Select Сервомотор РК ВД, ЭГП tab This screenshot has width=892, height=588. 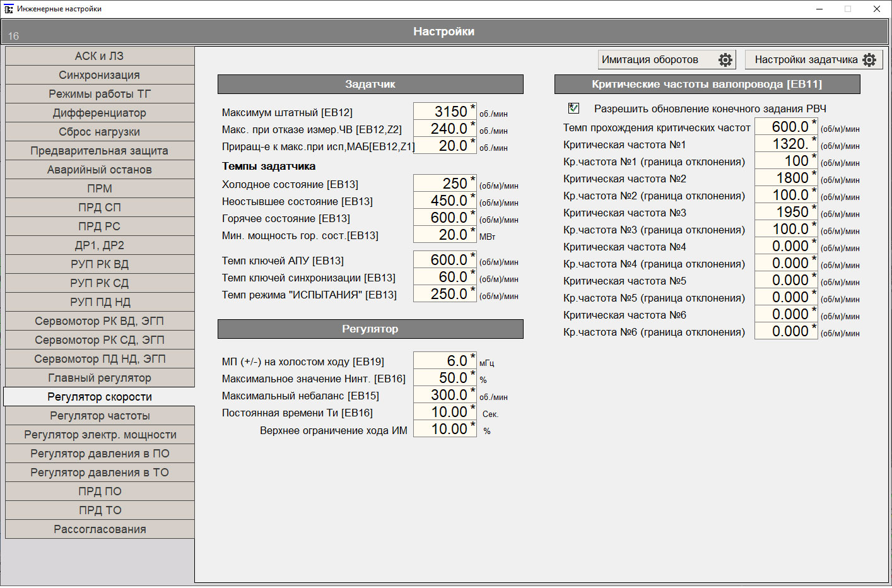(100, 321)
